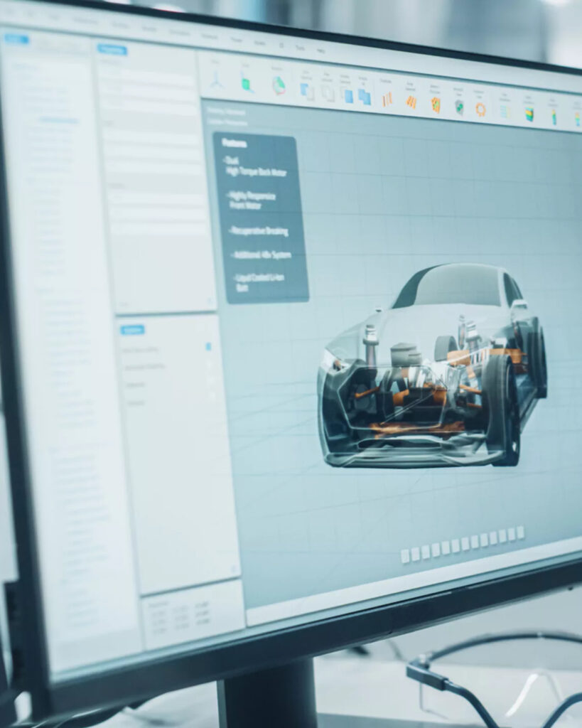This screenshot has height=728, width=582.
Task: Select the blue tab of the lower panel
Action: coord(132,330)
